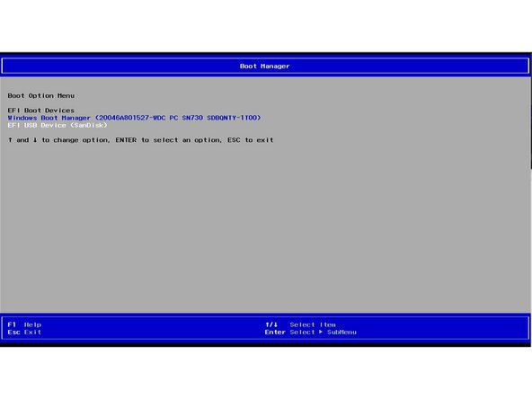Click the Boot Manager title bar
The height and width of the screenshot is (399, 532).
(x=265, y=66)
